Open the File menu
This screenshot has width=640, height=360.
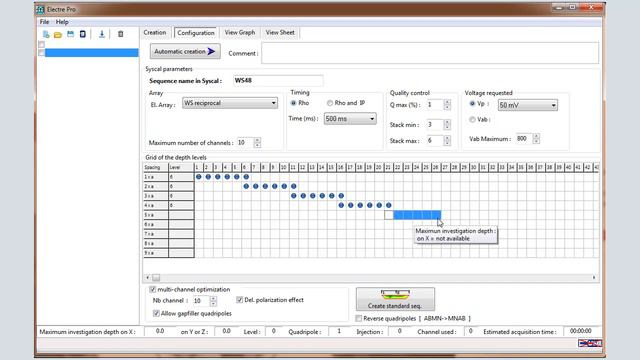[44, 22]
